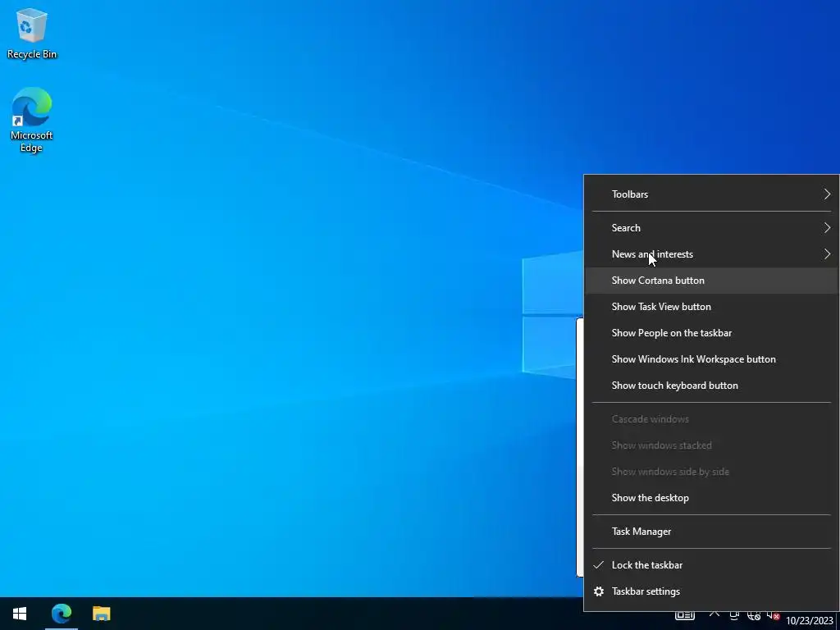Select the Microsoft Edge desktop shortcut
Screen dimensions: 840x630
point(32,120)
